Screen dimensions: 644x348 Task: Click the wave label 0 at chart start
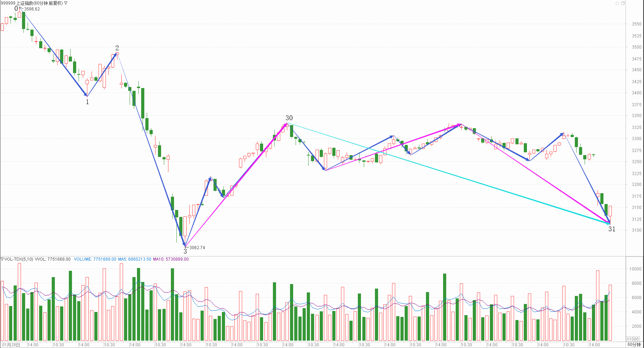[16, 9]
